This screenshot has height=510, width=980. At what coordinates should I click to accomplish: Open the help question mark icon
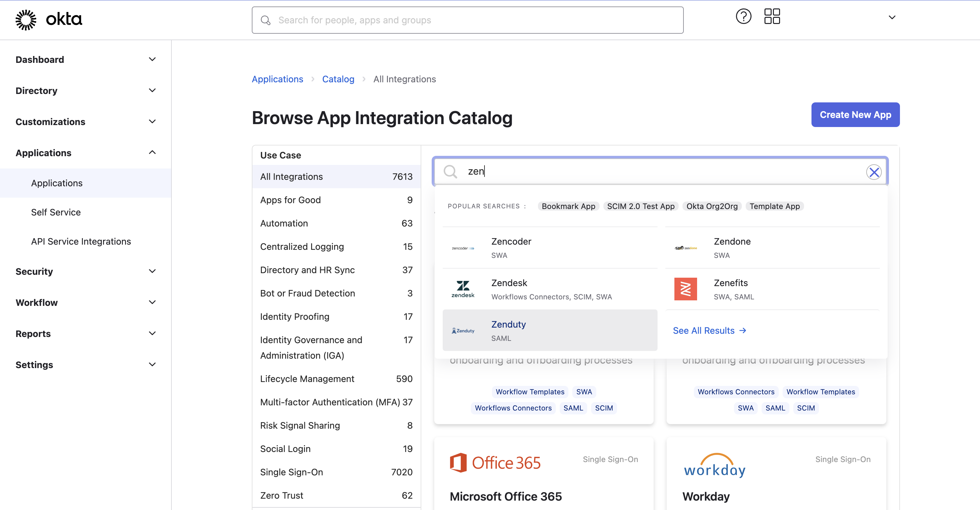(743, 17)
